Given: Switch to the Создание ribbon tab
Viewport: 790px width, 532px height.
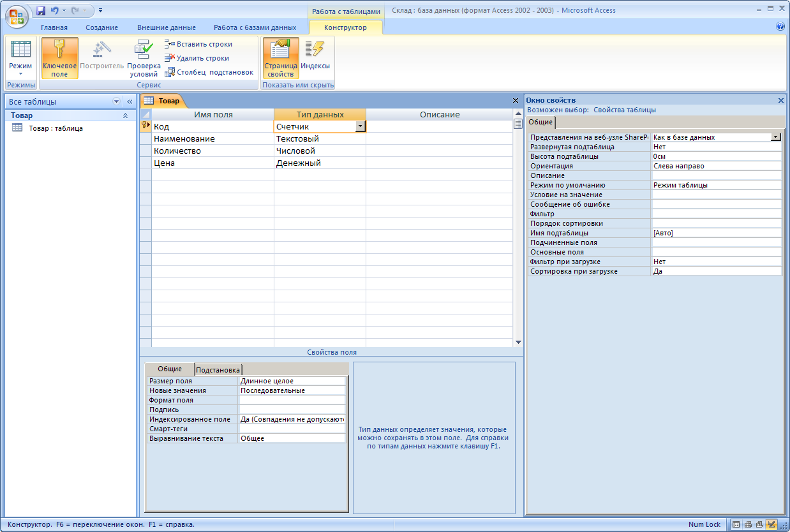Looking at the screenshot, I should point(102,27).
